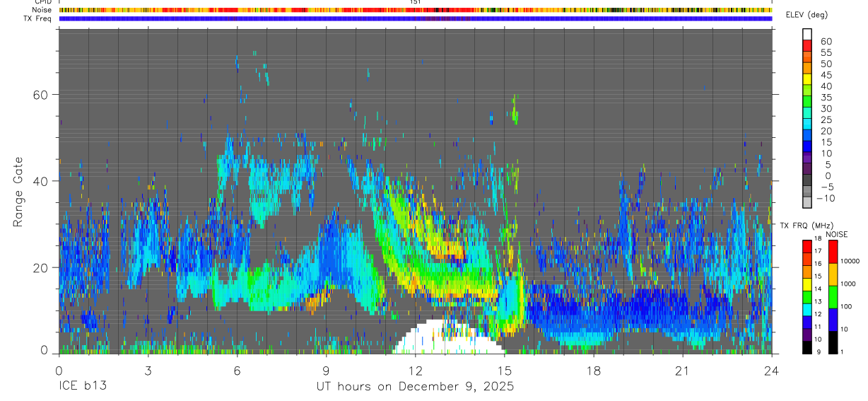Click the '0' tick on Range Gate axis
The image size is (868, 401).
(43, 350)
